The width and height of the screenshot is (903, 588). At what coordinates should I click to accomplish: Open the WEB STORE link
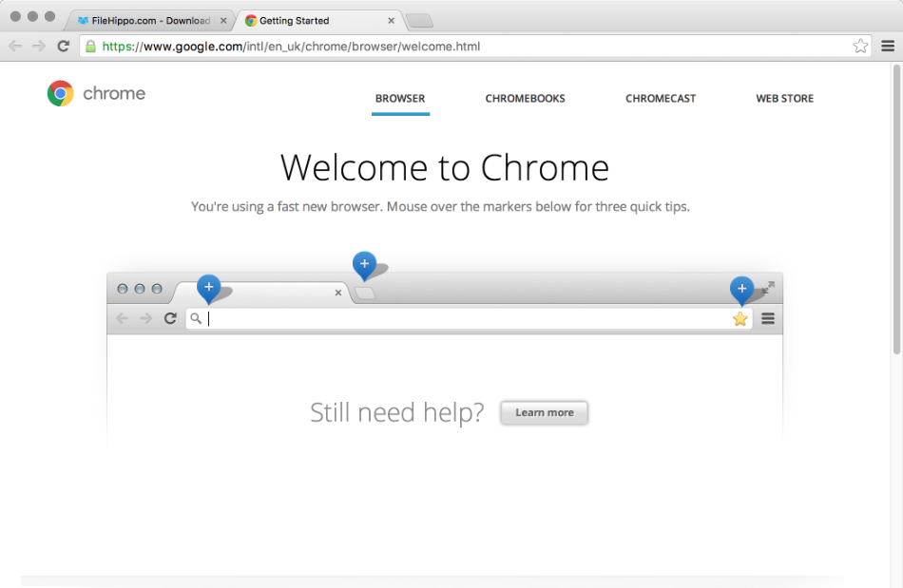point(785,99)
